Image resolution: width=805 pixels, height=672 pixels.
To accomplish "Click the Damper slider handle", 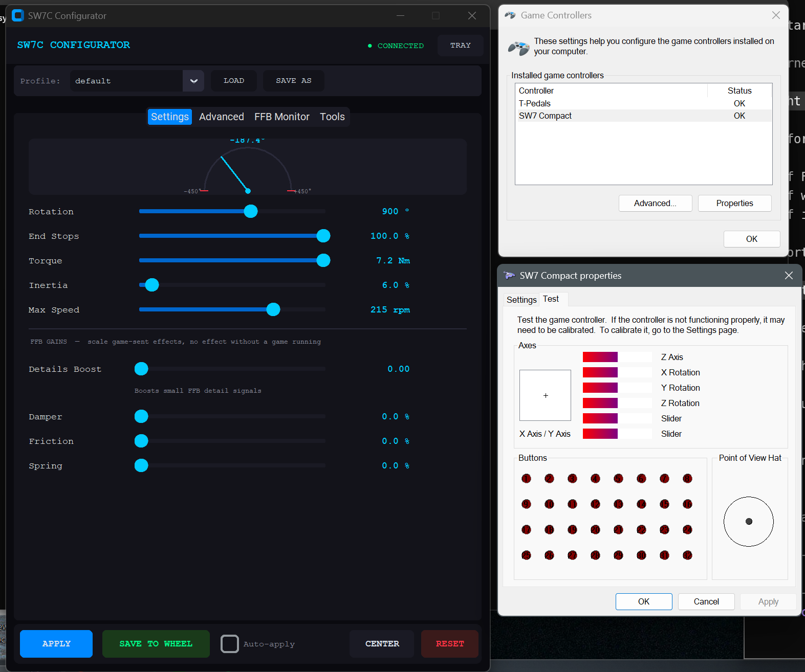I will 141,416.
